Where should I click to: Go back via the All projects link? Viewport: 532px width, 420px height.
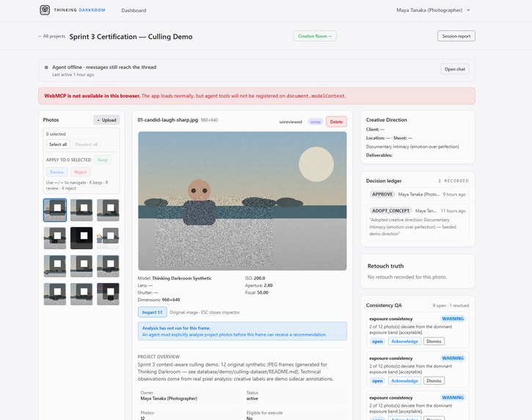click(51, 36)
